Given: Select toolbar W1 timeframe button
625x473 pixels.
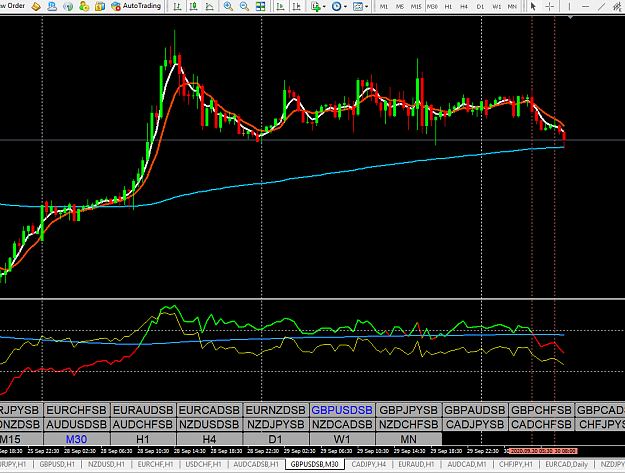Looking at the screenshot, I should (x=496, y=6).
